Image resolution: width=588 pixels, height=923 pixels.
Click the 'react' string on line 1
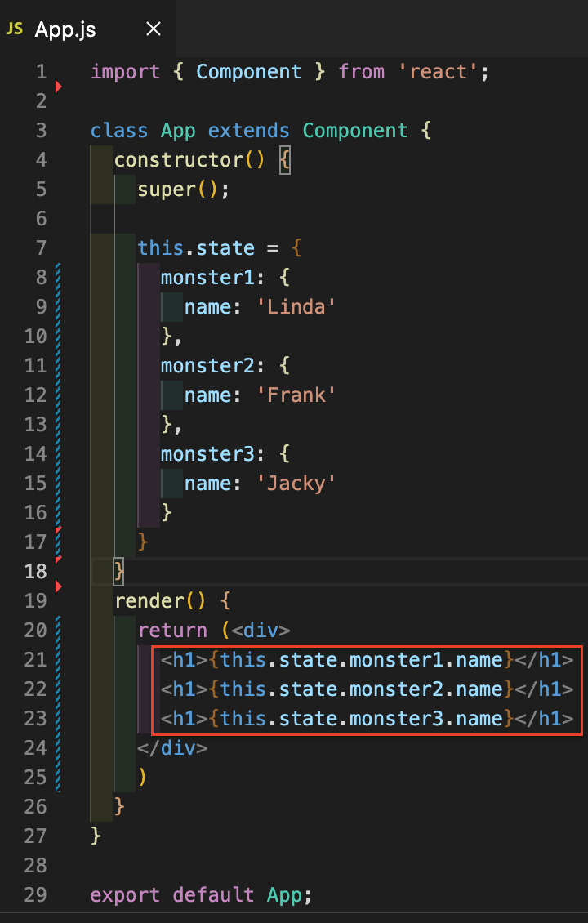pyautogui.click(x=438, y=72)
